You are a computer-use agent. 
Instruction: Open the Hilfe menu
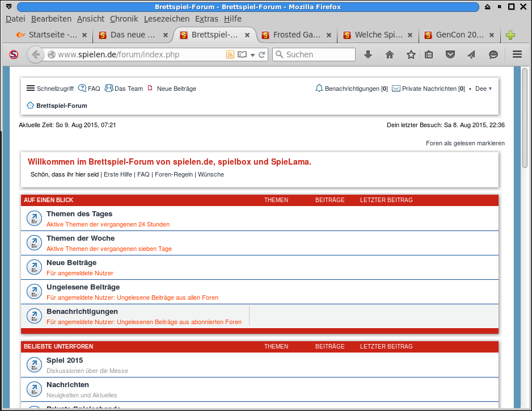coord(233,19)
